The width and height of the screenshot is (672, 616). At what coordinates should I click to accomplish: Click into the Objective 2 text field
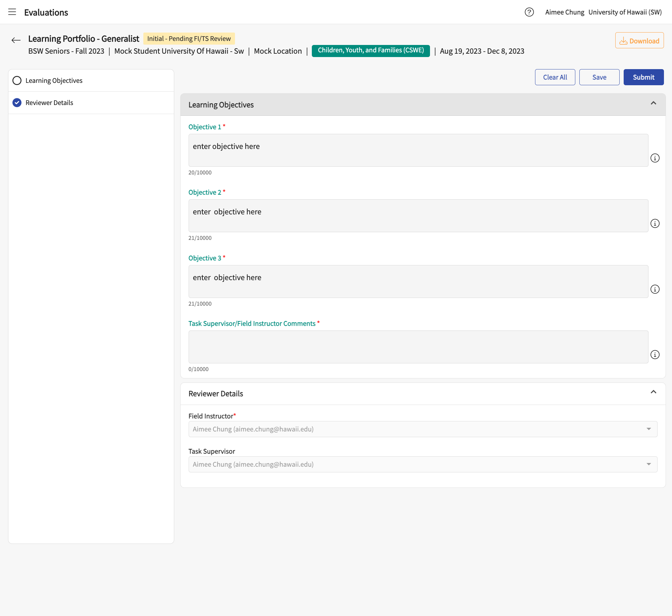(418, 216)
